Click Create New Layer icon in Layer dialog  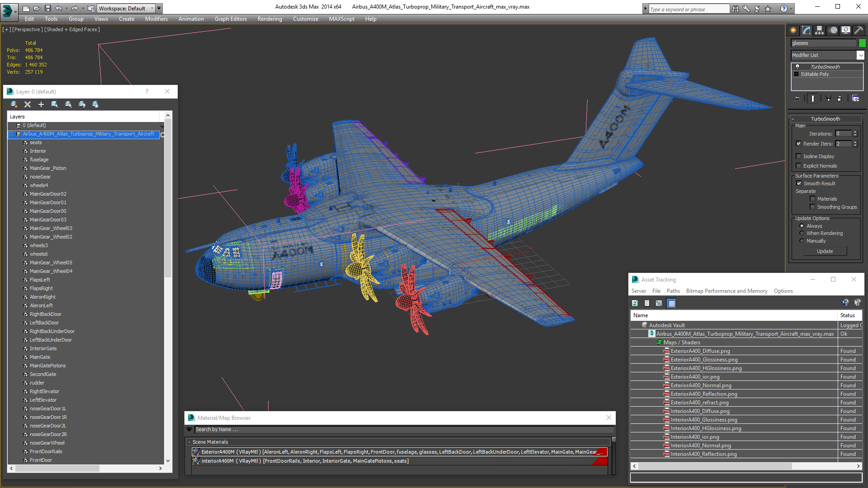click(14, 104)
